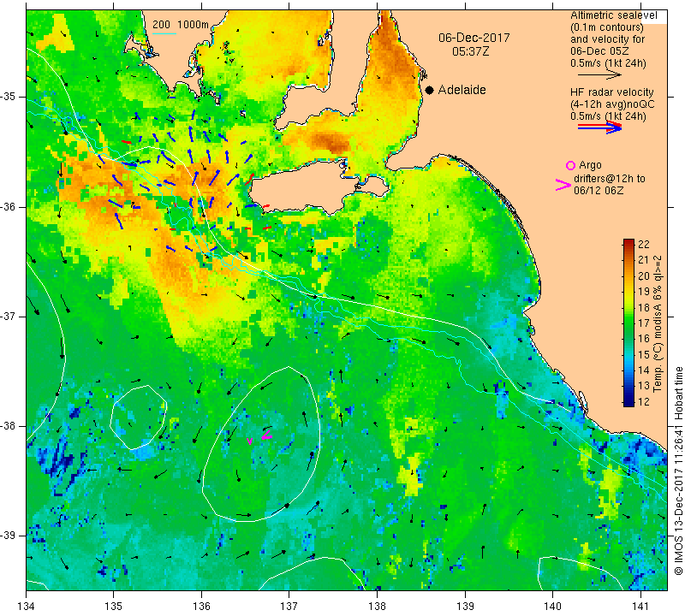
Task: Click the date 06-Dec-2017 text
Action: (474, 38)
